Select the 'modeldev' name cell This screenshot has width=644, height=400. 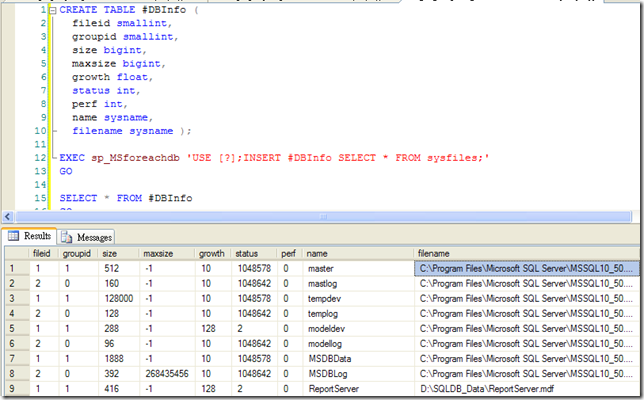click(x=359, y=329)
